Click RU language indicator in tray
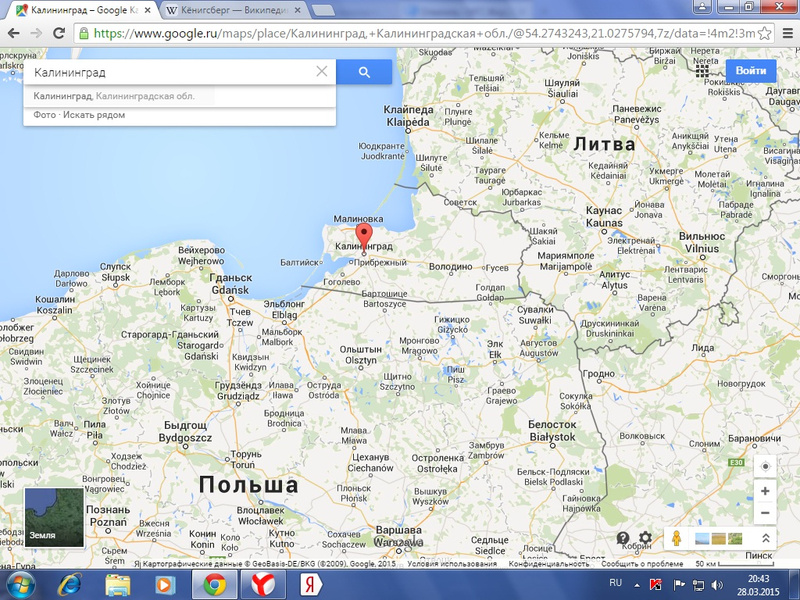 click(615, 583)
